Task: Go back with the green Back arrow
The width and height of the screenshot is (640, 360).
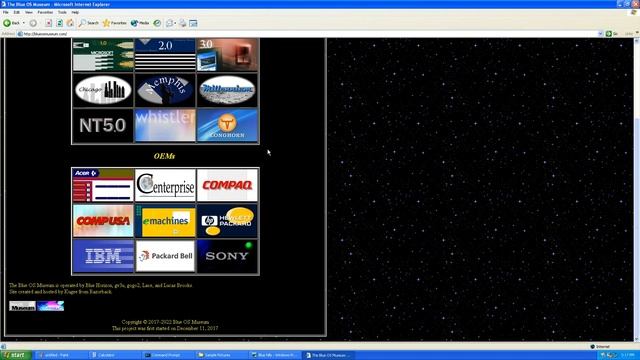Action: coord(11,23)
